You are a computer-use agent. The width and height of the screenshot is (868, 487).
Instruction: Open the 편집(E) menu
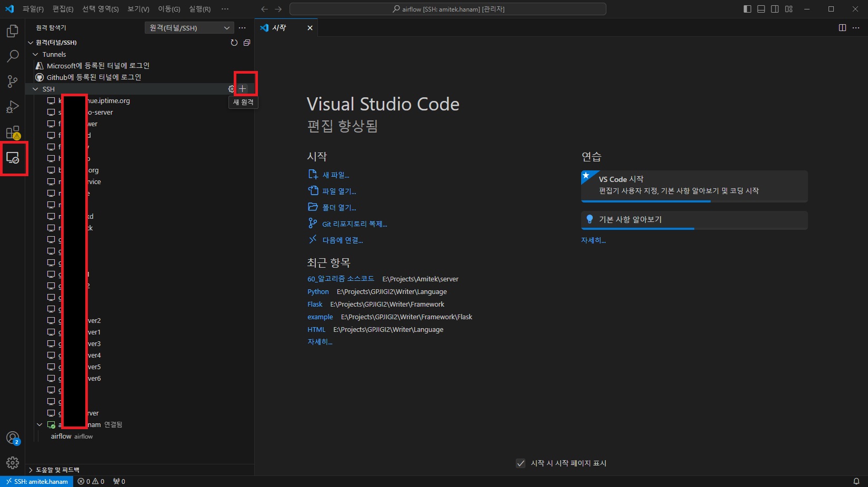coord(63,9)
